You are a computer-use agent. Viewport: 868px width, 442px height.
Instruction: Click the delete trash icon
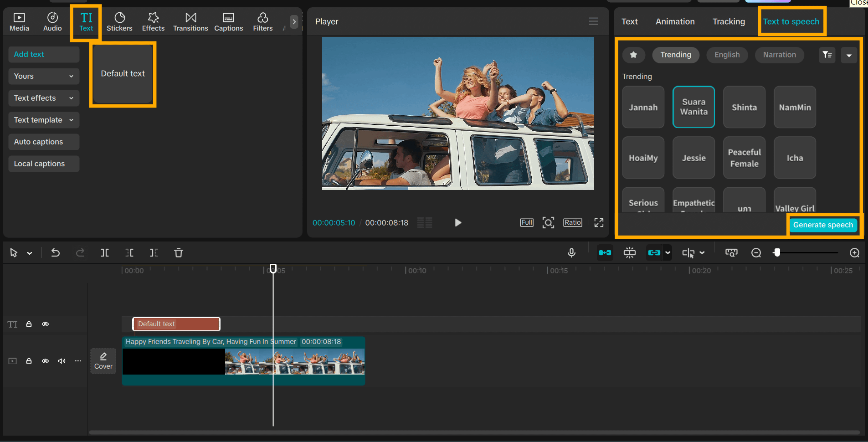pos(179,253)
